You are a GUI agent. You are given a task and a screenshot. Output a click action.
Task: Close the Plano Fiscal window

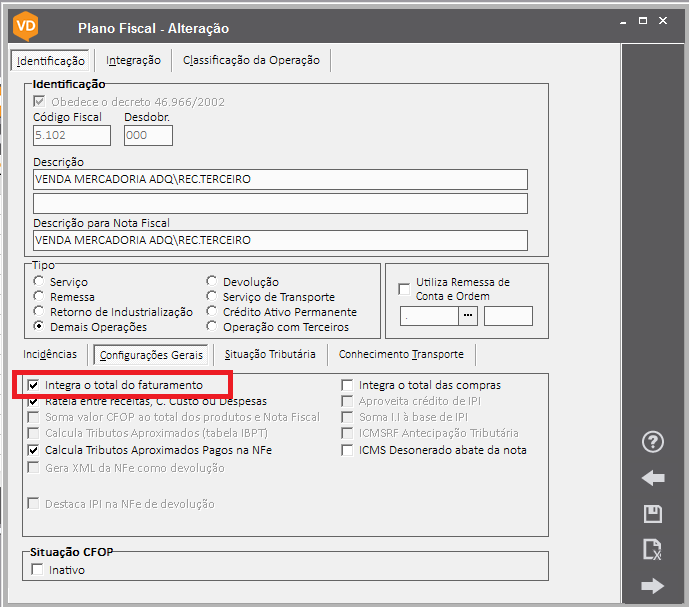663,21
